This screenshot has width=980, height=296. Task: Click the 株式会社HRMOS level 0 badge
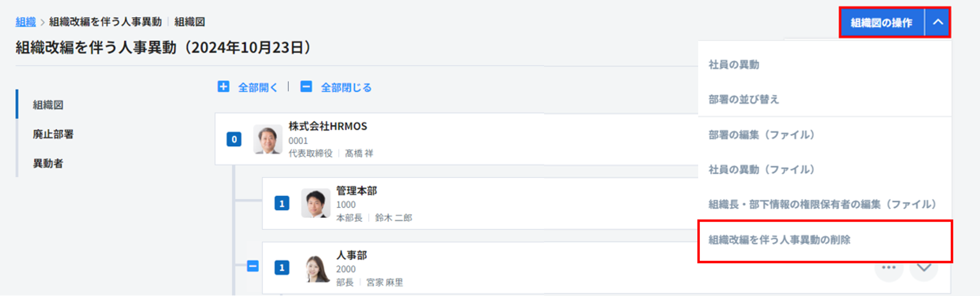click(234, 140)
